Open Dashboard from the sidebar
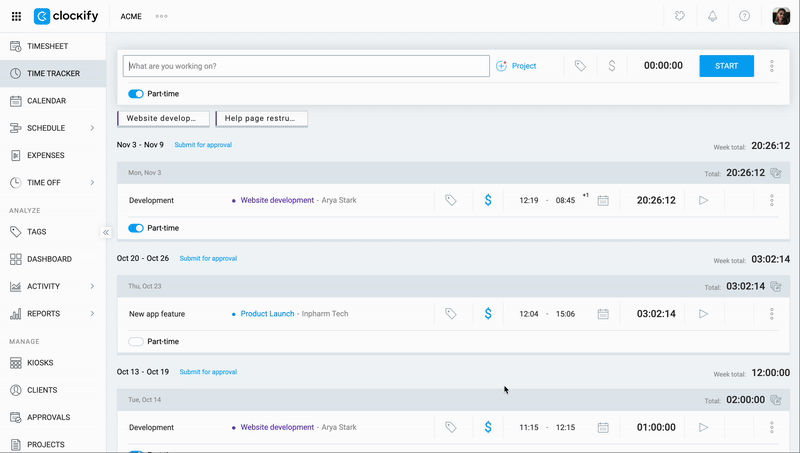The height and width of the screenshot is (453, 800). click(49, 259)
